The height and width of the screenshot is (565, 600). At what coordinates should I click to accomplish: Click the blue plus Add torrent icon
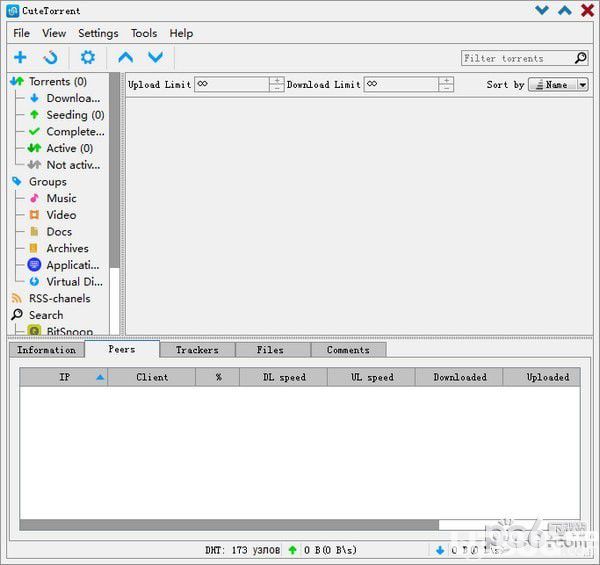(20, 57)
